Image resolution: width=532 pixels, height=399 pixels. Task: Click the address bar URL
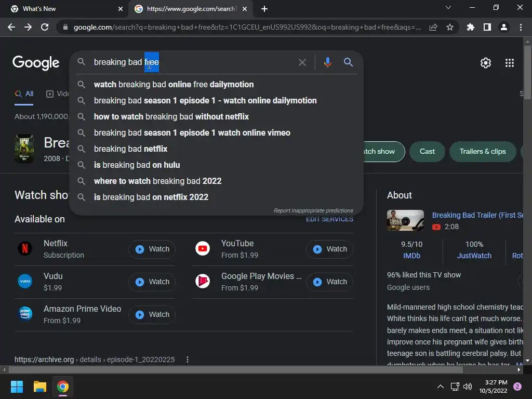click(x=247, y=27)
